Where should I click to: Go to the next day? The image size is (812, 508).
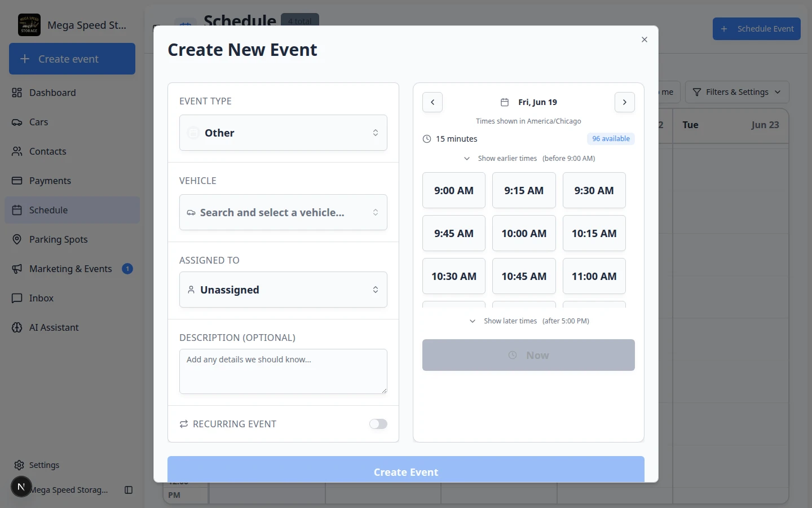pos(625,102)
